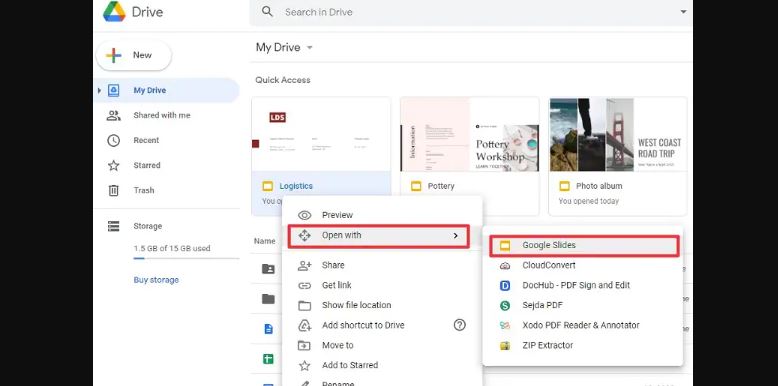
Task: Click the storage usage progress bar
Action: [x=186, y=258]
